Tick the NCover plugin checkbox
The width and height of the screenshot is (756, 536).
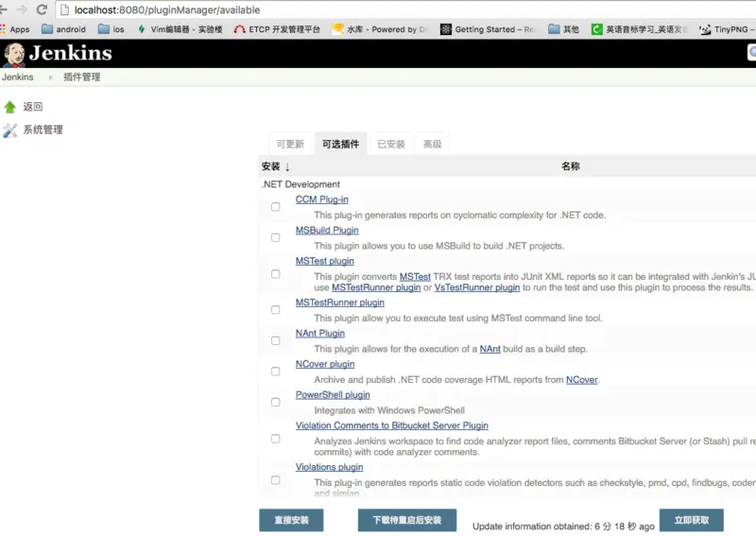(275, 372)
